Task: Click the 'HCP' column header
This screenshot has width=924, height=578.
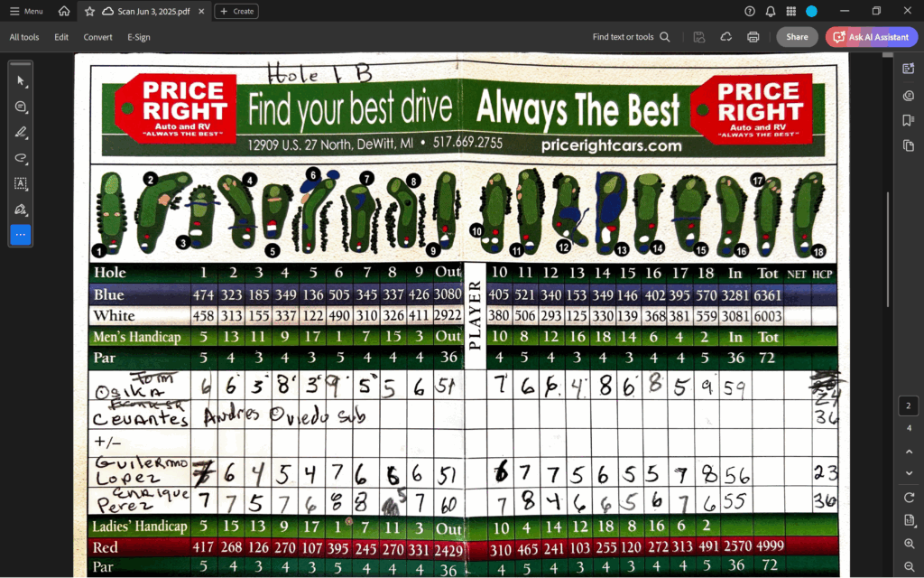Action: point(823,274)
